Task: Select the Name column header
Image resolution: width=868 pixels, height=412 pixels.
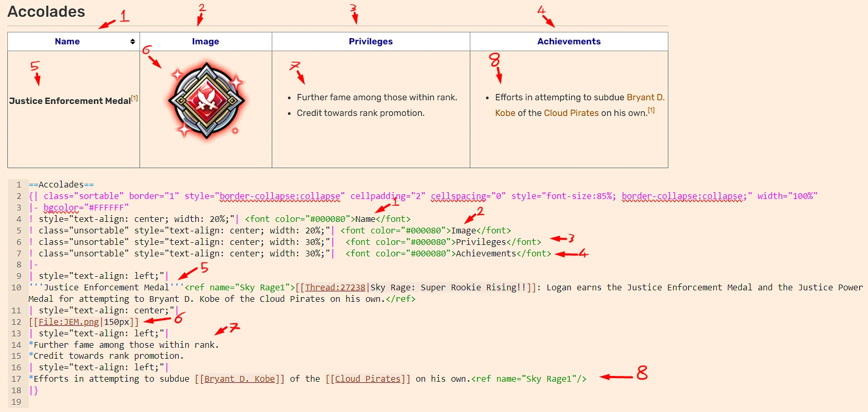Action: pos(67,42)
